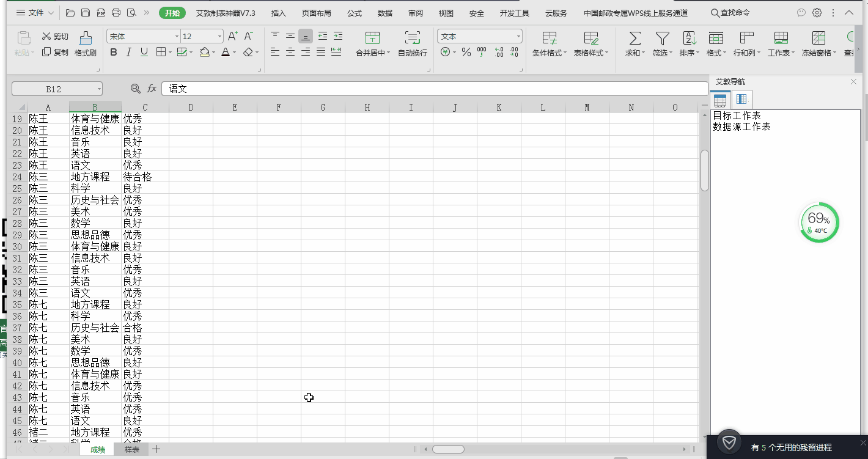Screen dimensions: 868x459
Task: Expand the font color dropdown arrow
Action: tap(235, 53)
